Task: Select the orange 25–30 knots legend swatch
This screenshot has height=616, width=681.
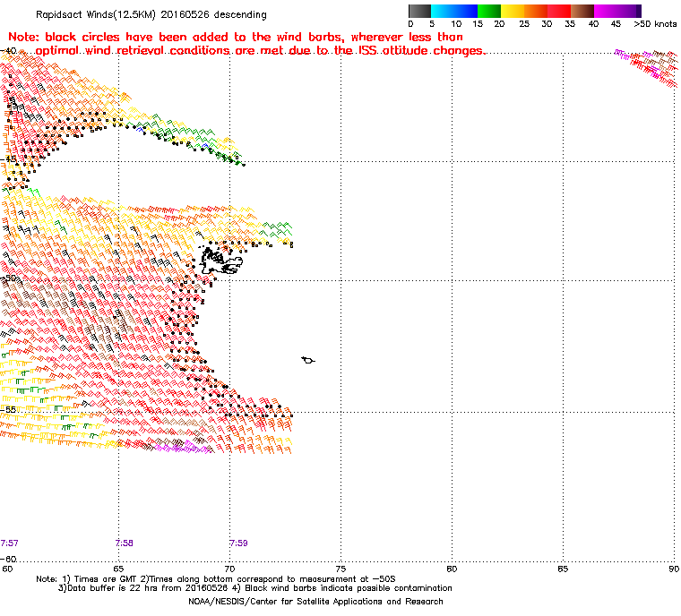Action: (536, 11)
